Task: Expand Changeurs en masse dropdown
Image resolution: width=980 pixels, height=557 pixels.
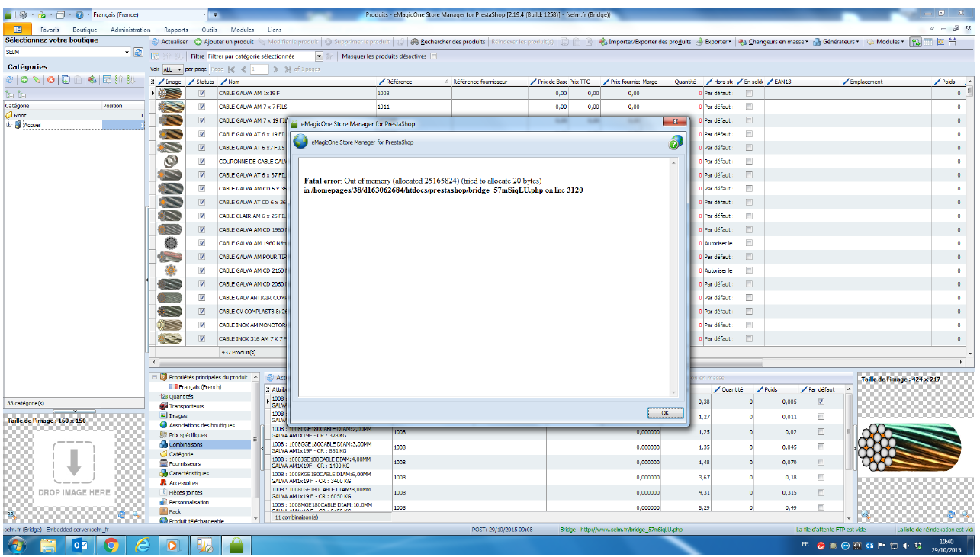Action: coord(773,42)
